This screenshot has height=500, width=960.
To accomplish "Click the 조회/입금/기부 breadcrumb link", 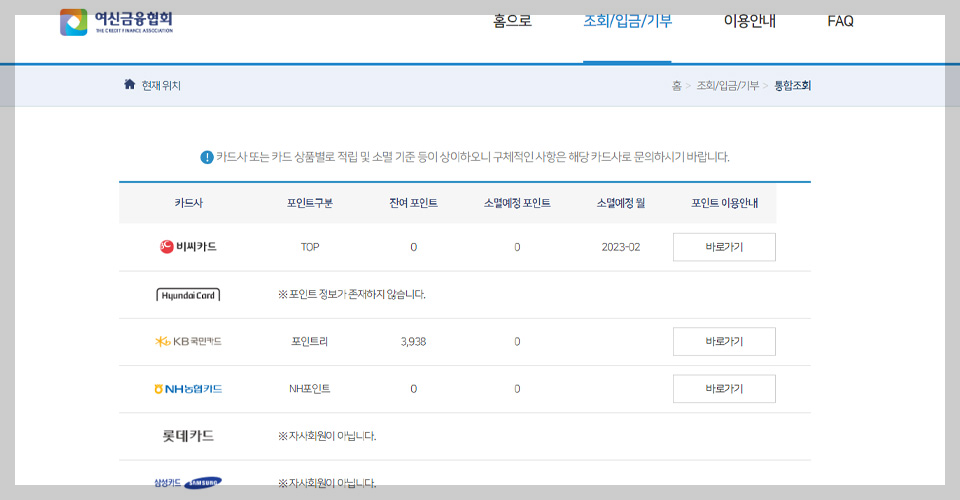I will (727, 86).
